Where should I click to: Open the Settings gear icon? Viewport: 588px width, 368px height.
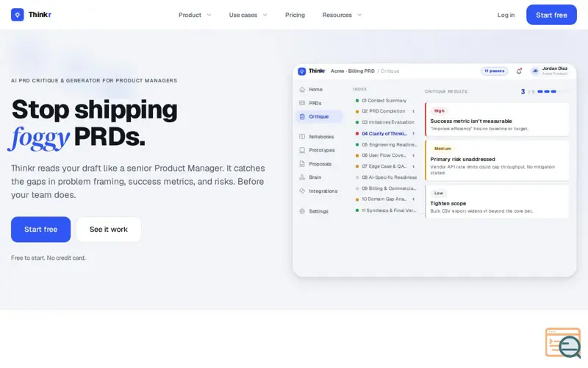(x=302, y=211)
